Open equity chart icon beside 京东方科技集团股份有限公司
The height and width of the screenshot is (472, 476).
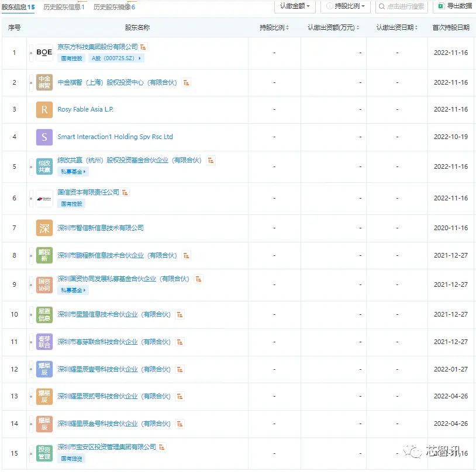[x=143, y=47]
